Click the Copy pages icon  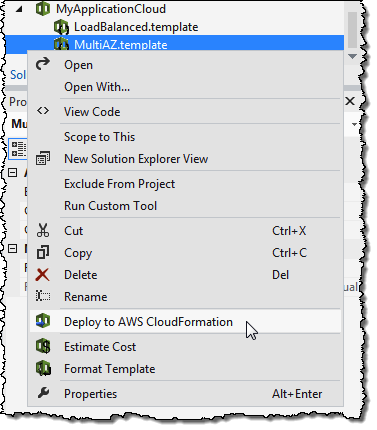(43, 252)
